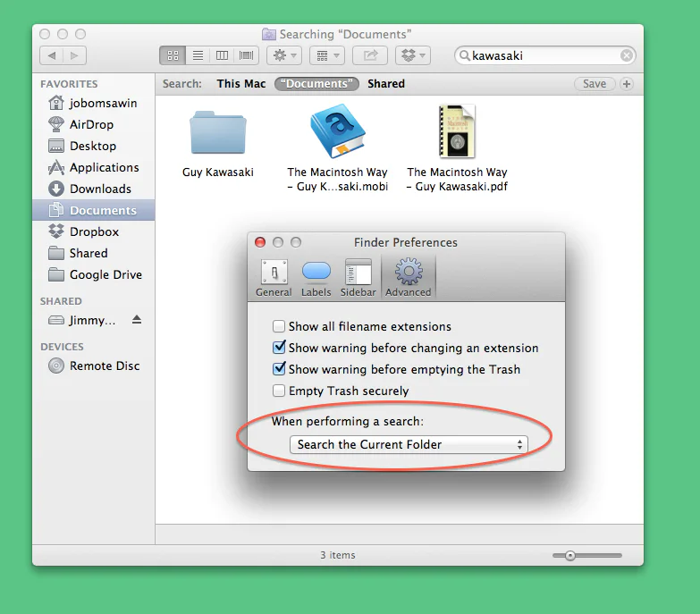Open Applications in the sidebar
The image size is (700, 614).
click(x=93, y=167)
